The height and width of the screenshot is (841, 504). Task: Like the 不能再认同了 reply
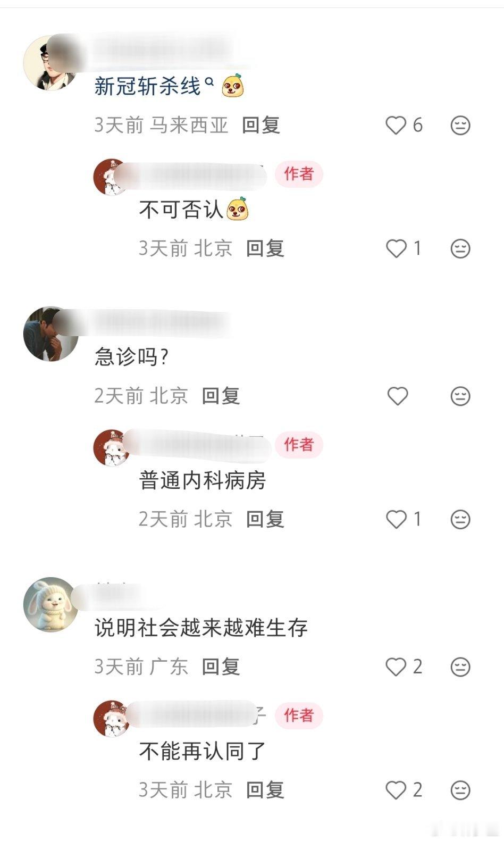tap(396, 790)
